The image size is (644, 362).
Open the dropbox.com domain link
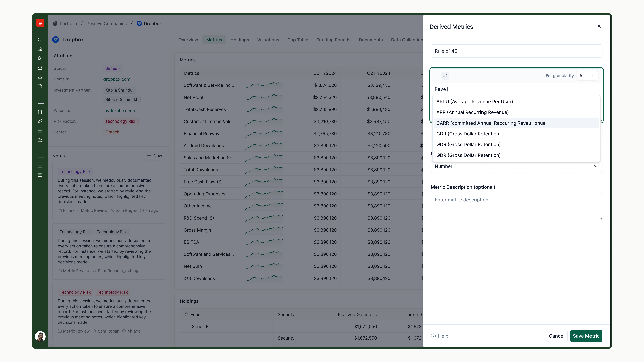click(x=117, y=79)
